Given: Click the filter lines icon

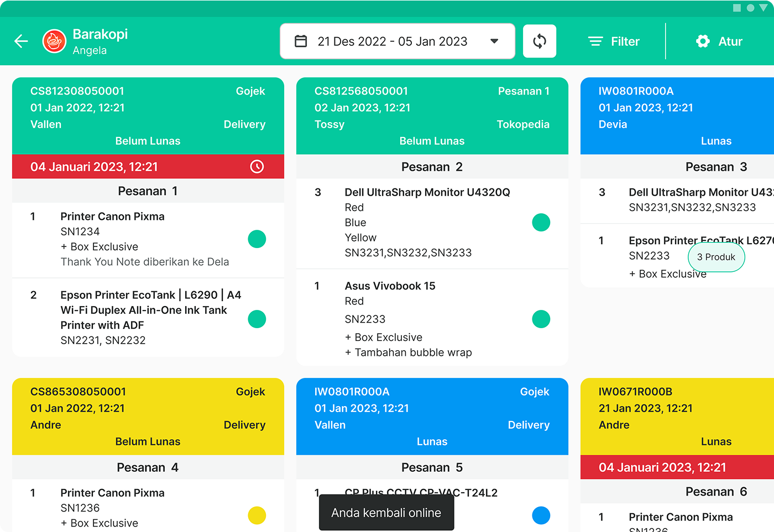Looking at the screenshot, I should 595,41.
